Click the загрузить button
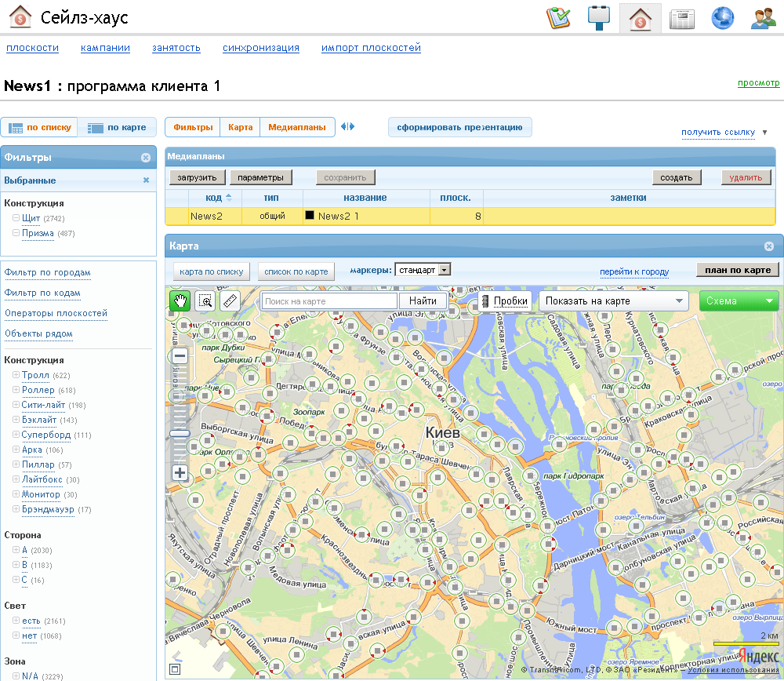 [197, 177]
